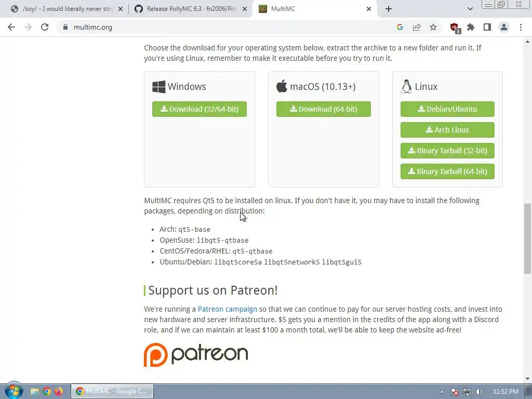Open the share page icon
Viewport: 532px width, 399px height.
(x=417, y=27)
